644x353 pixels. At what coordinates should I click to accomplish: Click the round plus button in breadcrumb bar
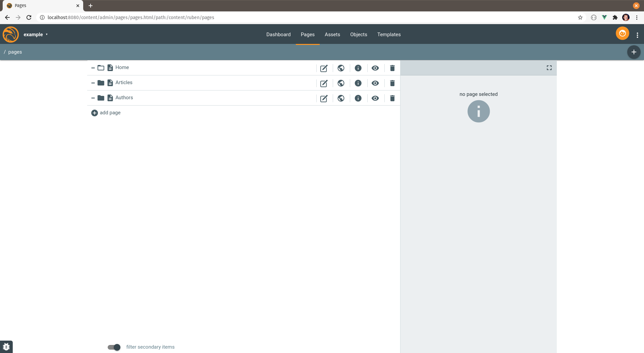pos(634,52)
